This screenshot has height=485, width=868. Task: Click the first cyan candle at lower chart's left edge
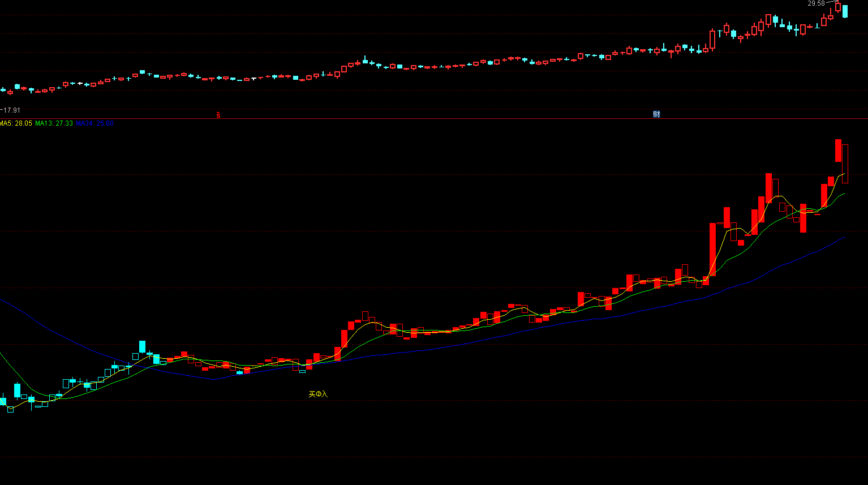(3, 401)
